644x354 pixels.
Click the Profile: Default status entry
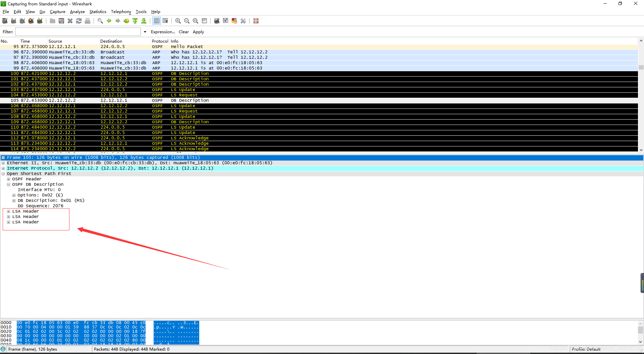[586, 349]
